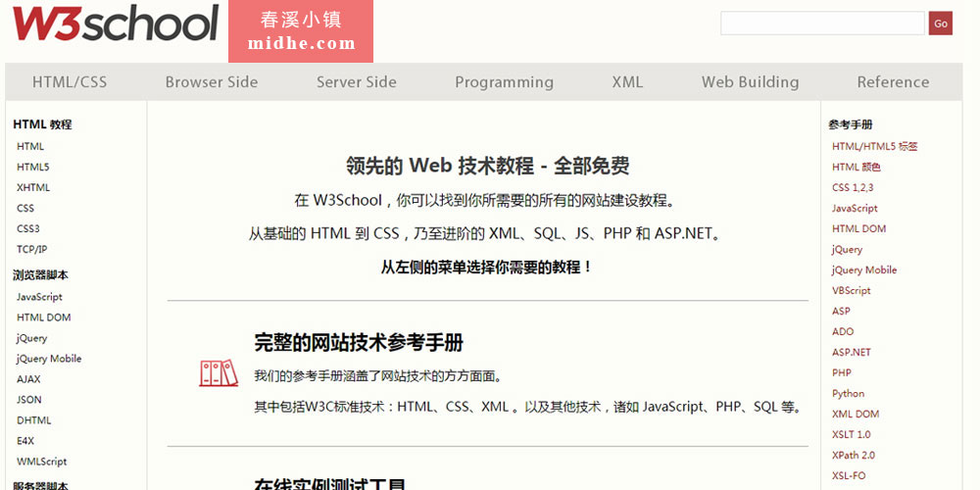Viewport: 980px width, 490px height.
Task: Open the XPath 2.0 reference link
Action: click(854, 456)
